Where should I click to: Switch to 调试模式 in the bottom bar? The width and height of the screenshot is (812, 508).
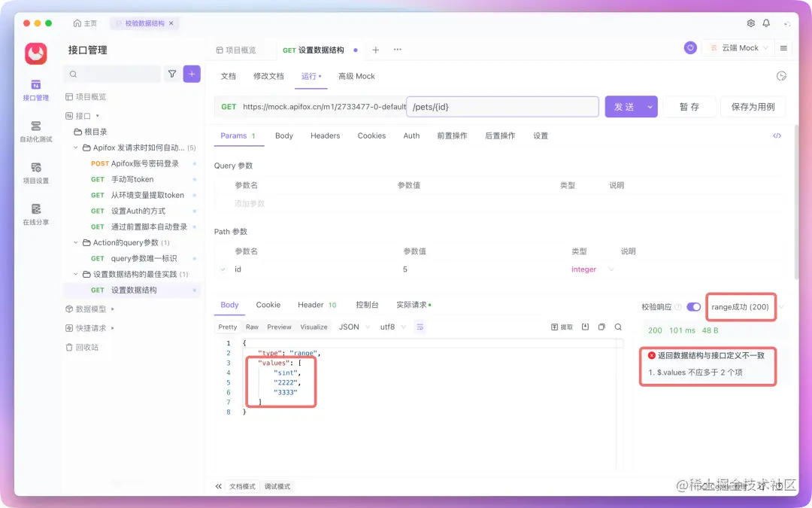[276, 486]
